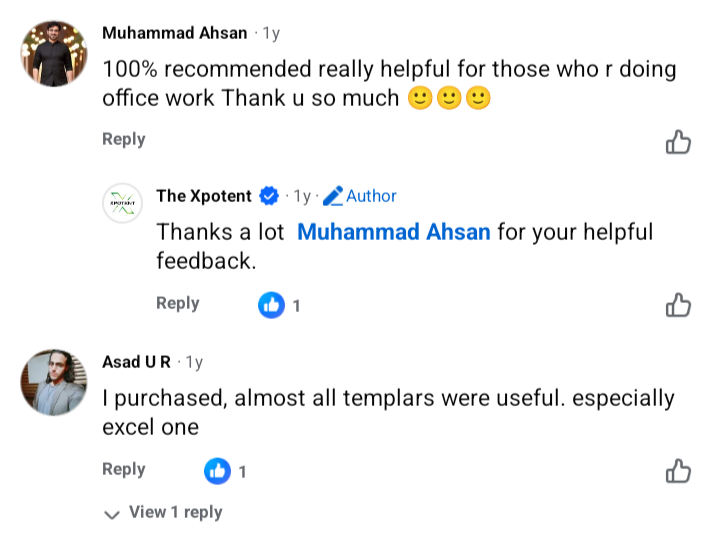Reply to The Xpotent's author response
This screenshot has width=720, height=539.
coord(178,303)
